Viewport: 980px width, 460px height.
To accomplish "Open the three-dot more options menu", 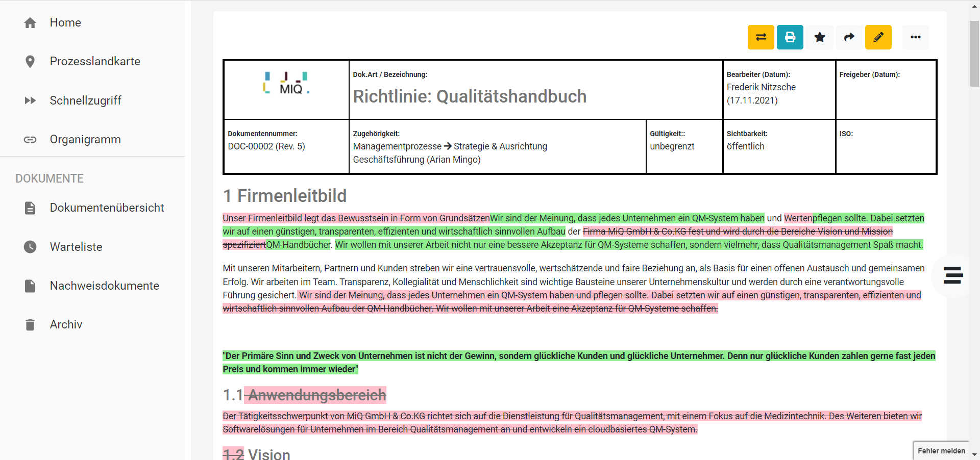I will [916, 37].
